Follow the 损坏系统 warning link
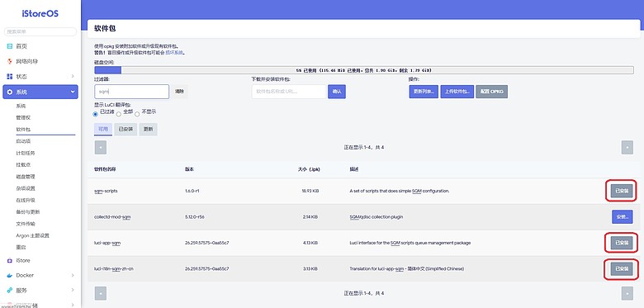The width and height of the screenshot is (644, 308). click(174, 53)
